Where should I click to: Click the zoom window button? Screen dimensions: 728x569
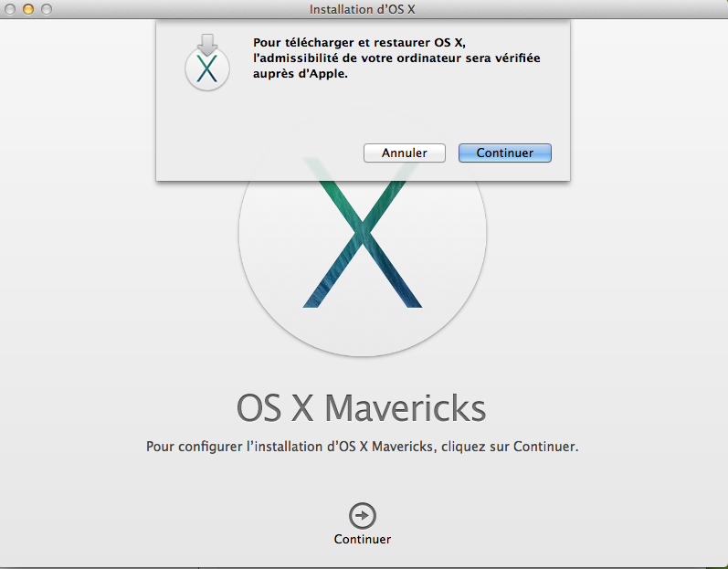click(x=47, y=9)
